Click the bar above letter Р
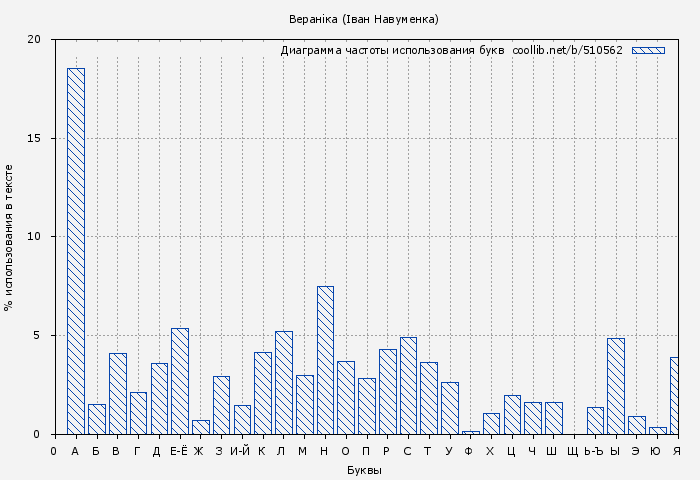 (x=388, y=391)
